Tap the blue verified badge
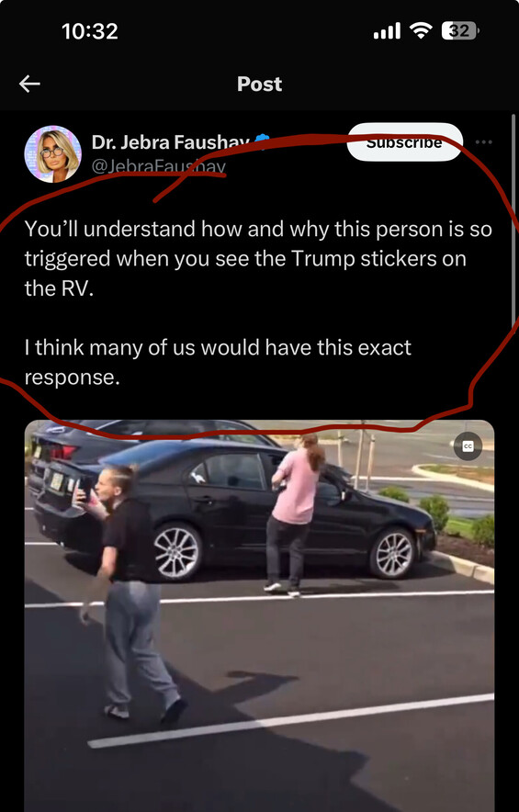Screen dimensions: 519x812 (263, 141)
